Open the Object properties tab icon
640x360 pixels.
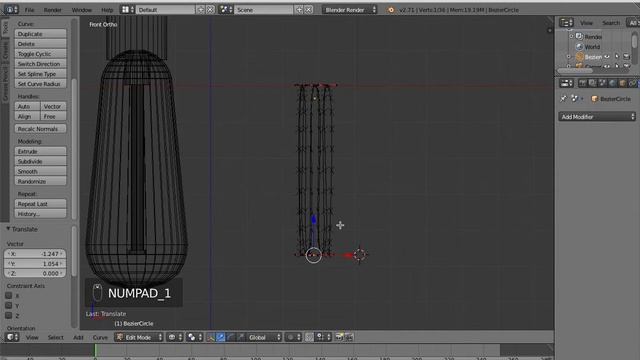622,83
